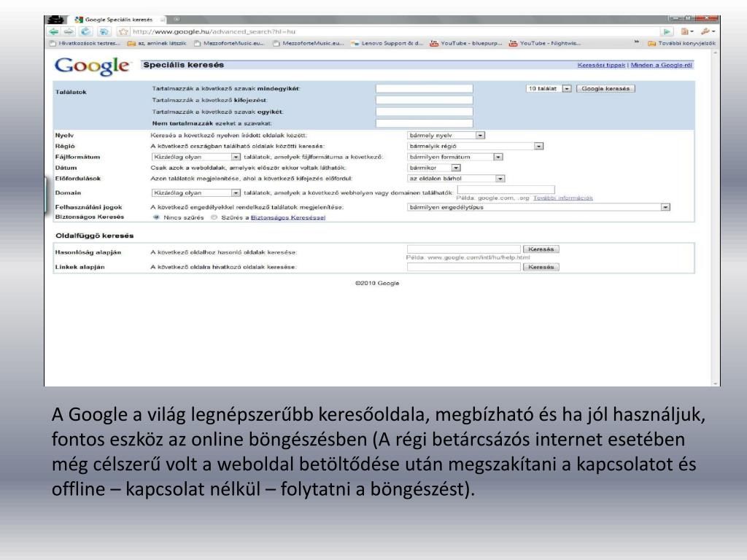The image size is (747, 560).
Task: Click the Google logo
Action: 92,66
